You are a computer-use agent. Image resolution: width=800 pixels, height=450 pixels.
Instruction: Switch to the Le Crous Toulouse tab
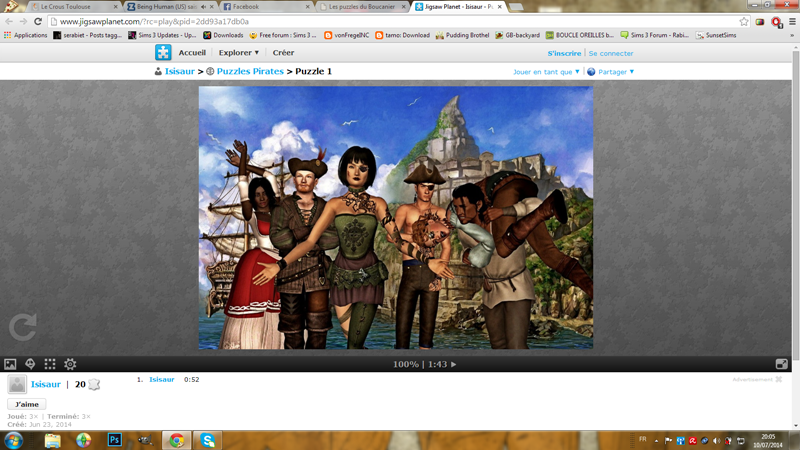coord(72,7)
